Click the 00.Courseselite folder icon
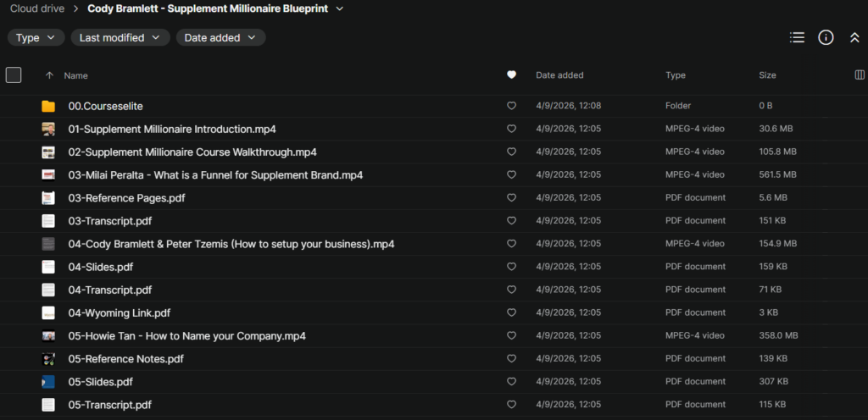 point(48,106)
